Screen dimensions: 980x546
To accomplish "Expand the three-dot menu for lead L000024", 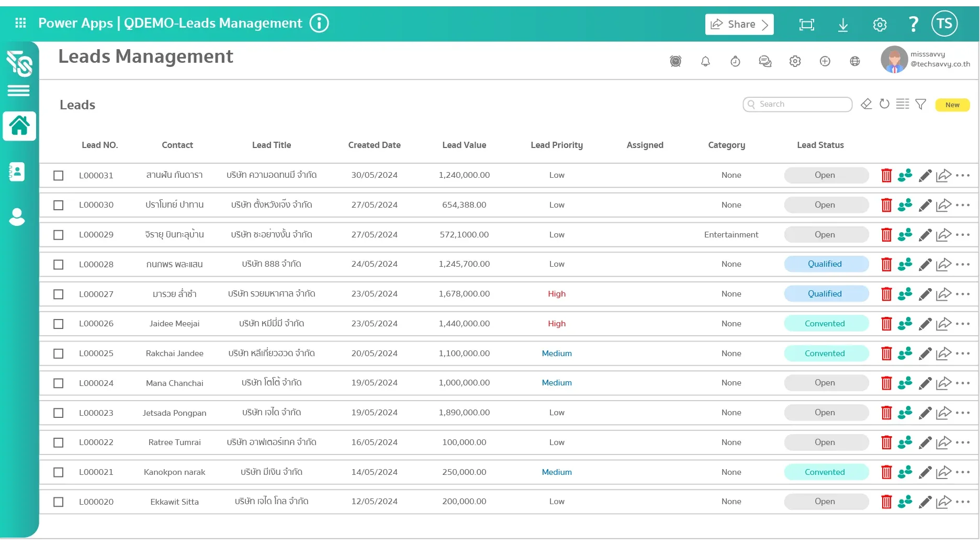I will (x=963, y=383).
